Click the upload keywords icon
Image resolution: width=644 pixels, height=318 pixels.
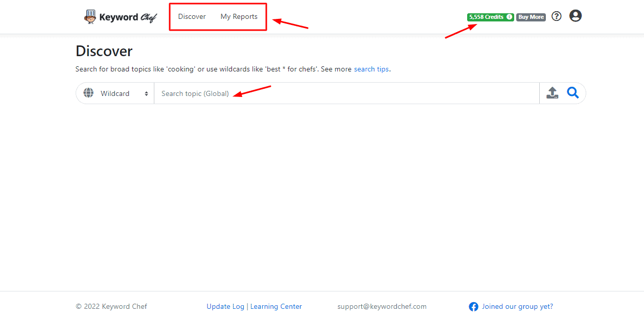tap(553, 93)
